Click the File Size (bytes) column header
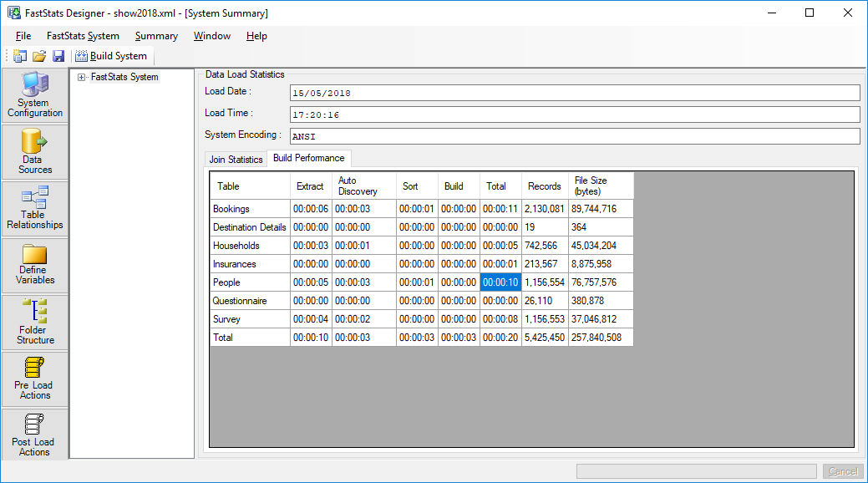 [601, 186]
